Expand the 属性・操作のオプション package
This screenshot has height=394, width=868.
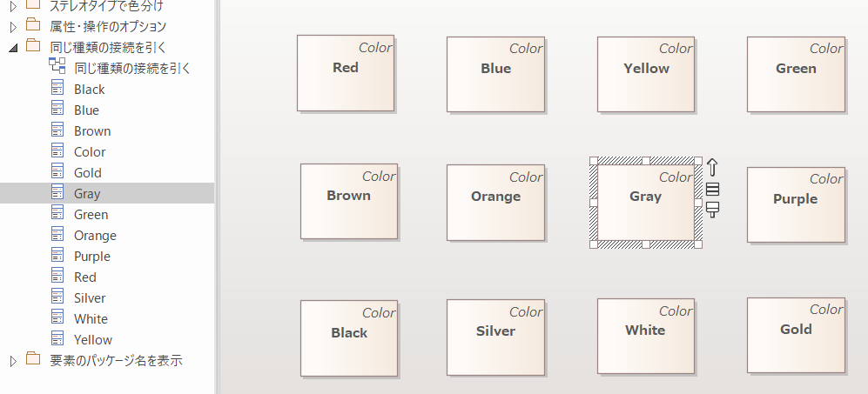point(13,26)
